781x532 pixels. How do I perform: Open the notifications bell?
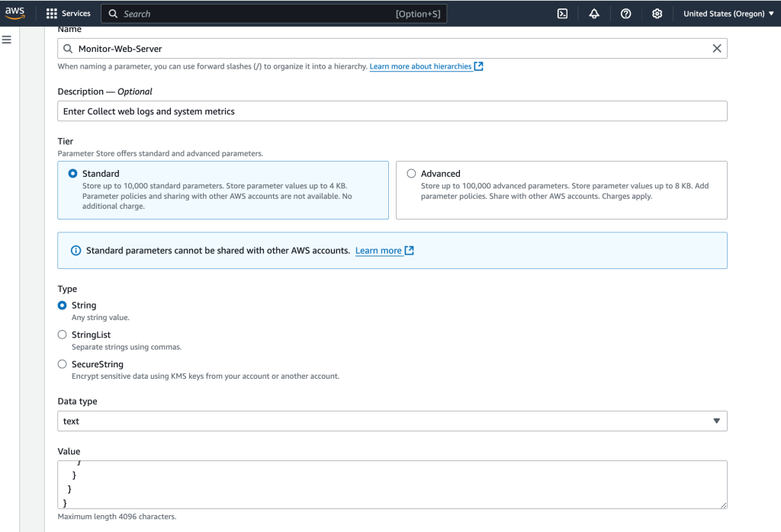594,14
